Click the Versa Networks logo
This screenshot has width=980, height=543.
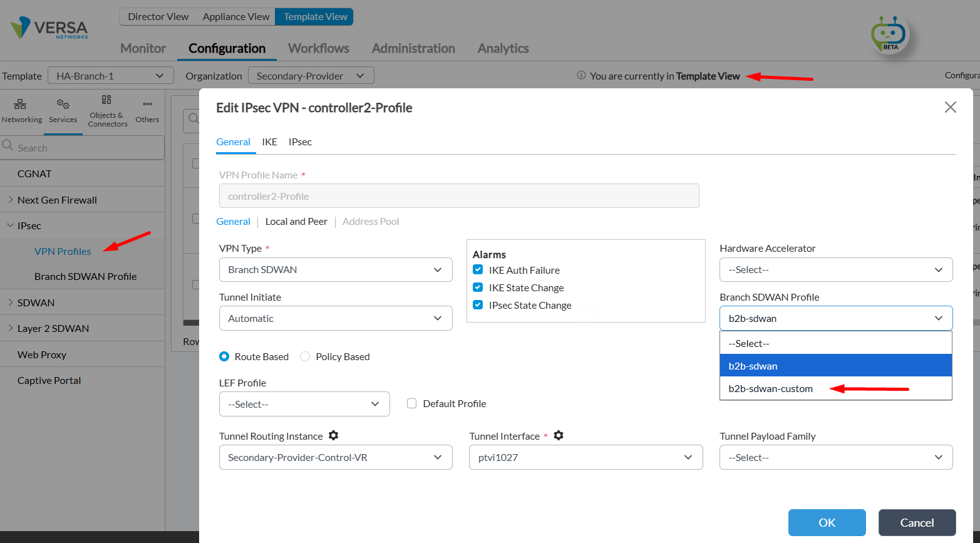pyautogui.click(x=49, y=28)
